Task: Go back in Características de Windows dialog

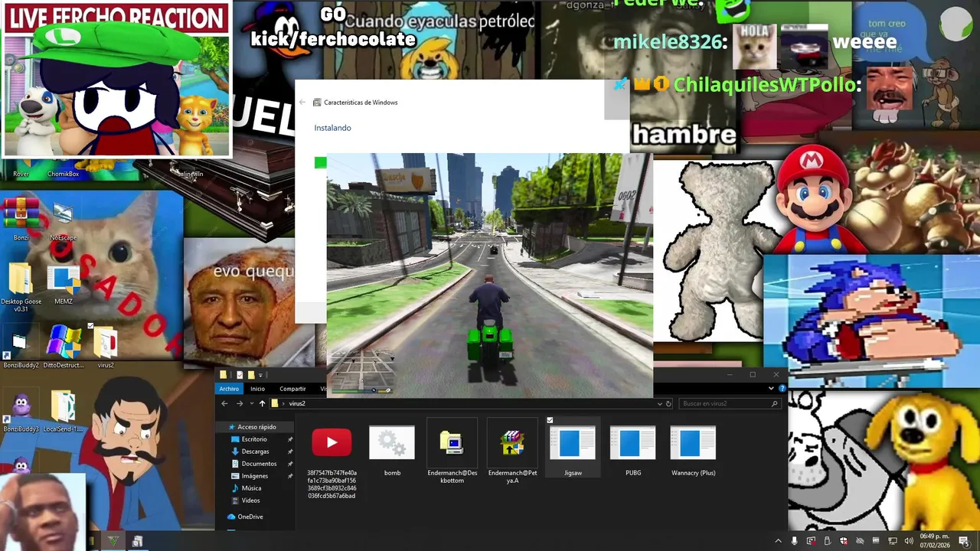Action: tap(302, 102)
